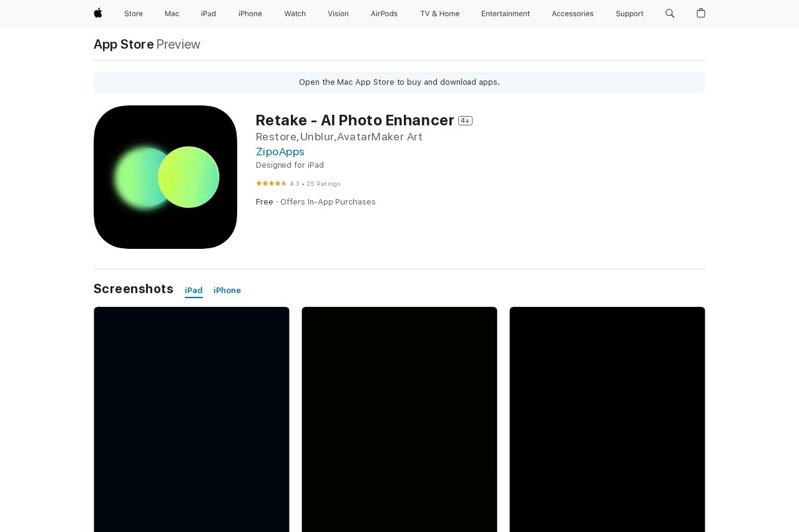Open the TV & Home menu
This screenshot has width=799, height=532.
[439, 14]
